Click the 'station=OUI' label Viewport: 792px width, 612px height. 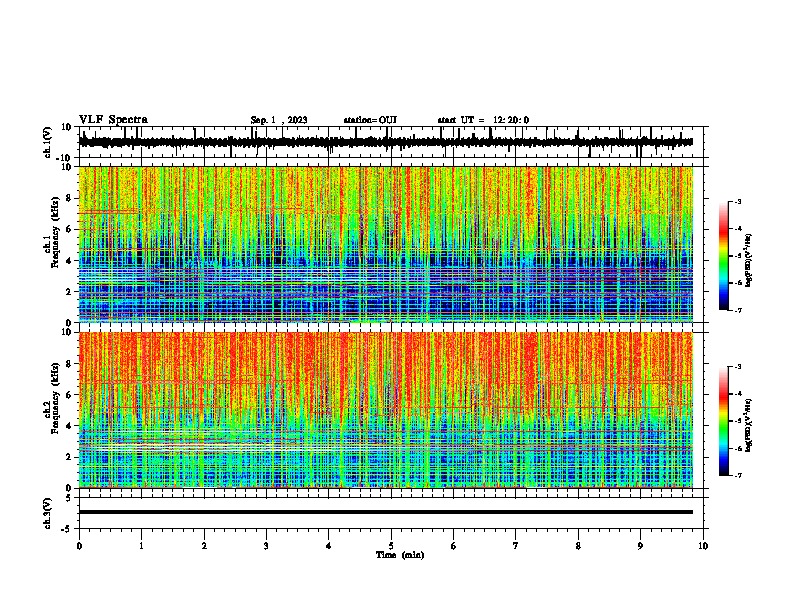point(370,120)
